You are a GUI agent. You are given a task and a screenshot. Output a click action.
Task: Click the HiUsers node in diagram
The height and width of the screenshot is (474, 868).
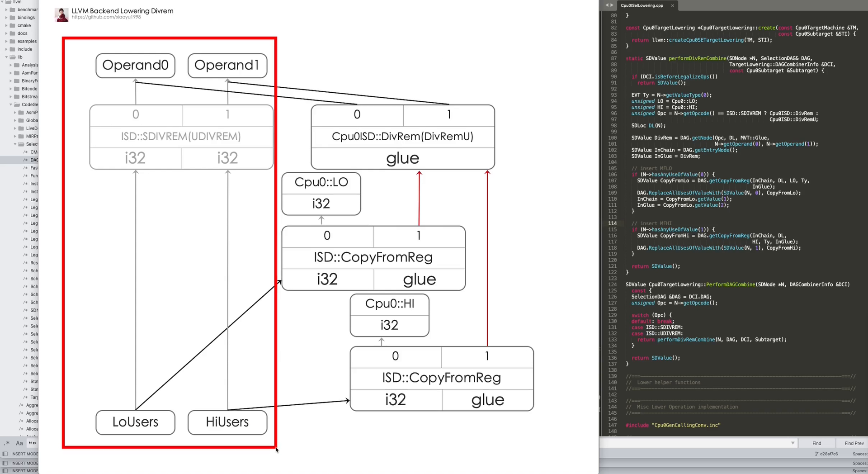(227, 422)
